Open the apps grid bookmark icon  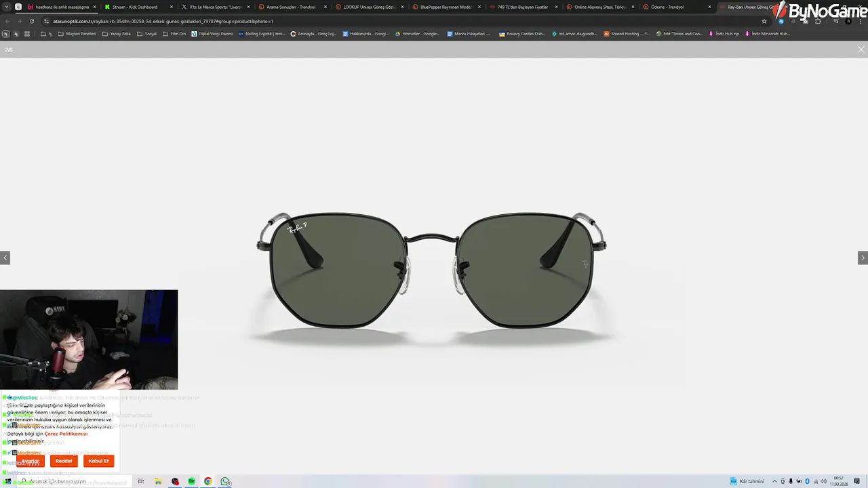point(27,34)
